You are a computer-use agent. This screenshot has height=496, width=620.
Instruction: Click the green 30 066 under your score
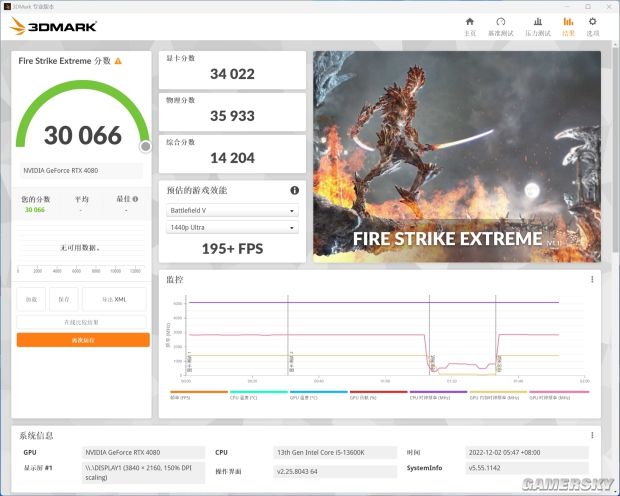35,210
